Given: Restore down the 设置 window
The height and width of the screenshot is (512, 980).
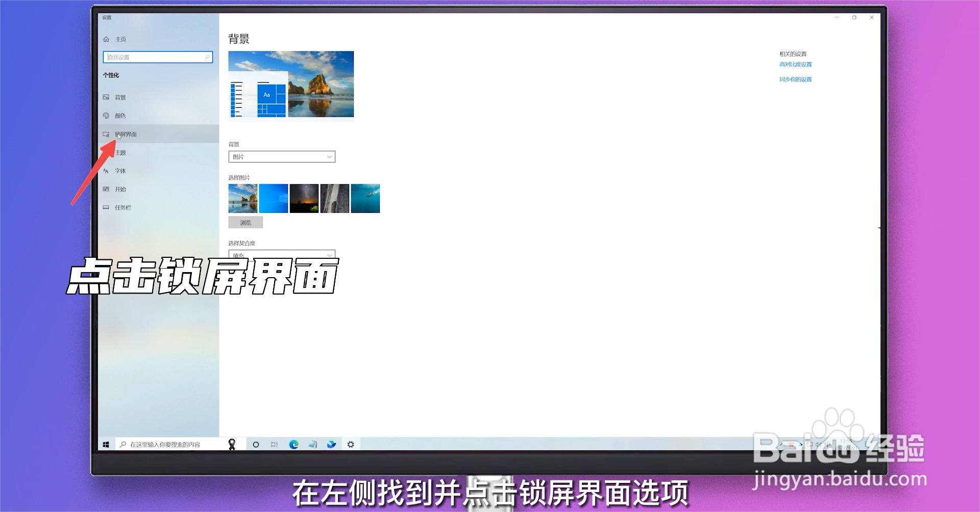Looking at the screenshot, I should (x=854, y=17).
